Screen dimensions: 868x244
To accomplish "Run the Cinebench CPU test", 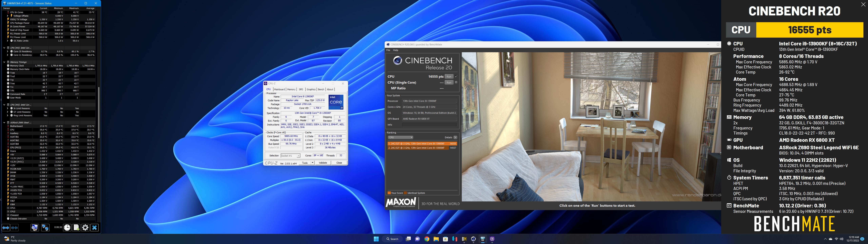I will pyautogui.click(x=449, y=76).
